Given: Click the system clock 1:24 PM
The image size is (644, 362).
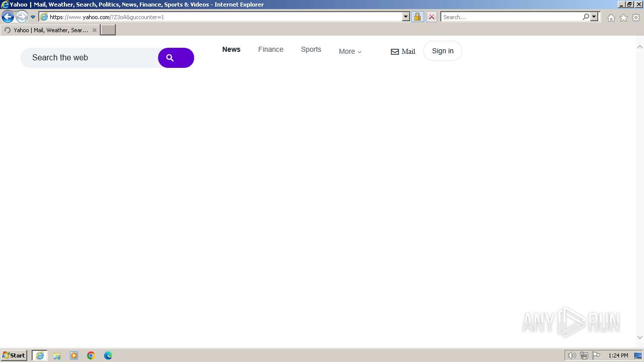Looking at the screenshot, I should (618, 355).
